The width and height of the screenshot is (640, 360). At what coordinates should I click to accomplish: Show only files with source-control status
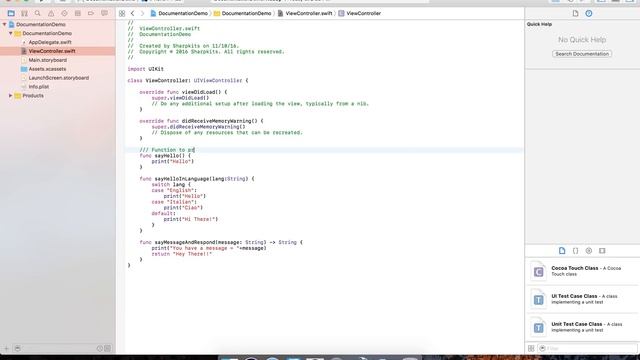pyautogui.click(x=107, y=348)
